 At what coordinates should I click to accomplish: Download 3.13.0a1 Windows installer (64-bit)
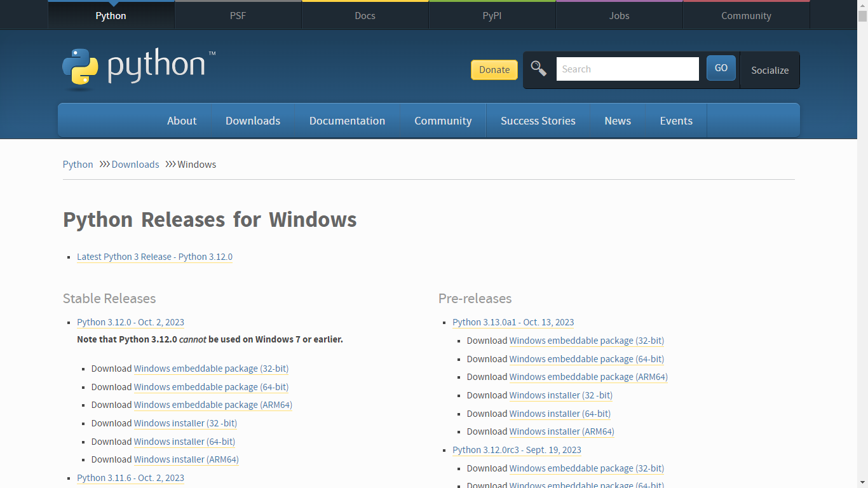coord(560,414)
